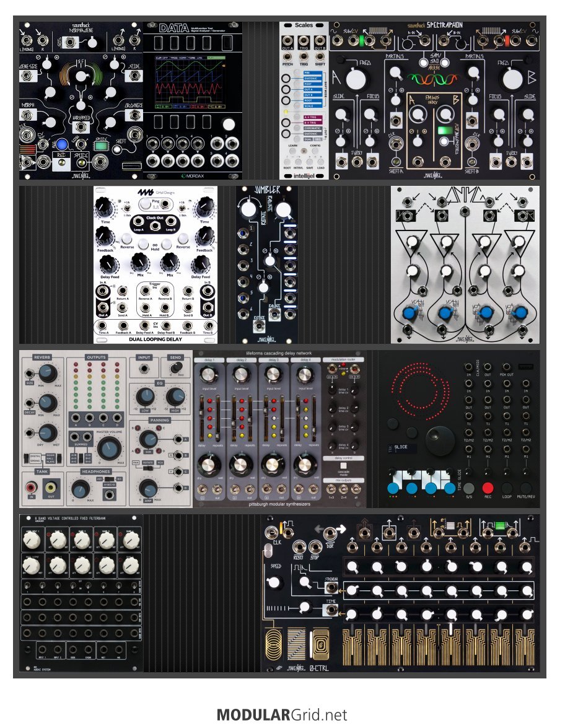Click the Spectraphon sine wave graphic
565x728 pixels.
pos(433,79)
